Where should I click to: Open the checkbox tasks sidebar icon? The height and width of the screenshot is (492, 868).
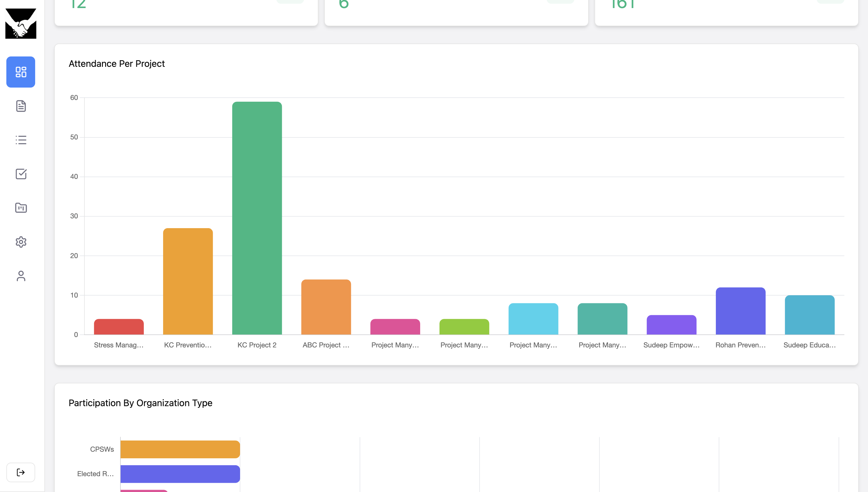point(21,174)
